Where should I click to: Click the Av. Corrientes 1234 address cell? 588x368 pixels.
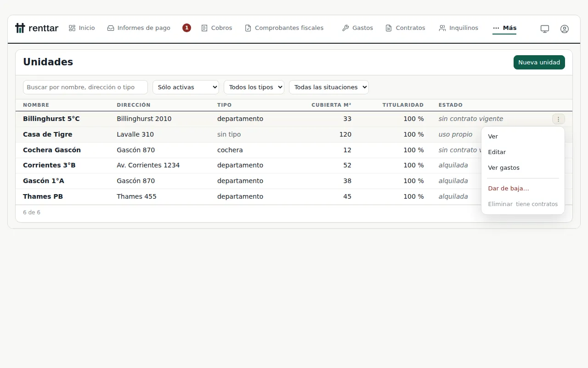[x=148, y=165]
